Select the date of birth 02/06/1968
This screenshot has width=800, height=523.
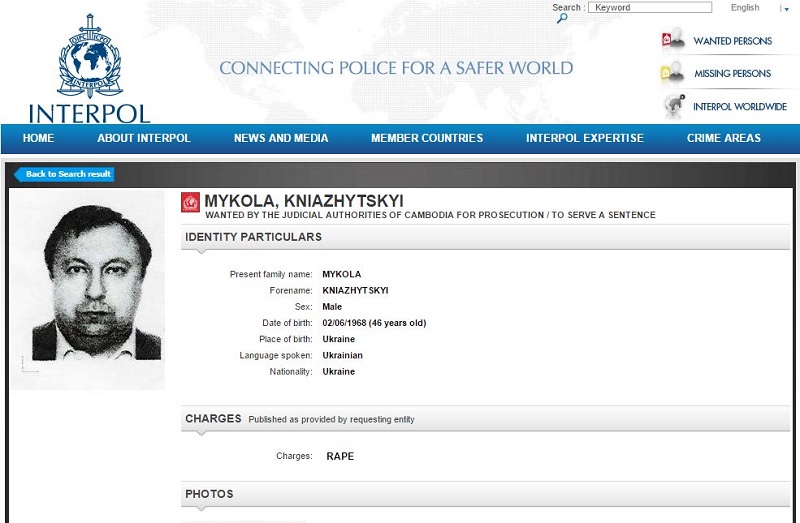point(344,323)
